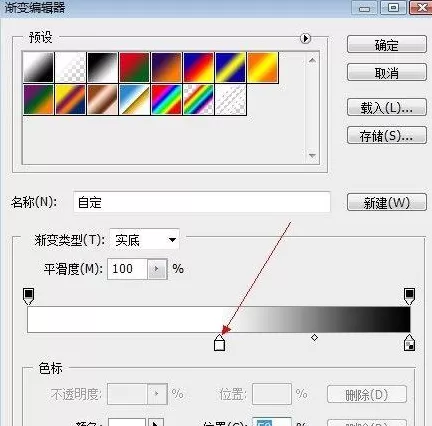Viewport: 432px width, 426px height.
Task: Select the transparent rainbow preset
Action: point(198,99)
